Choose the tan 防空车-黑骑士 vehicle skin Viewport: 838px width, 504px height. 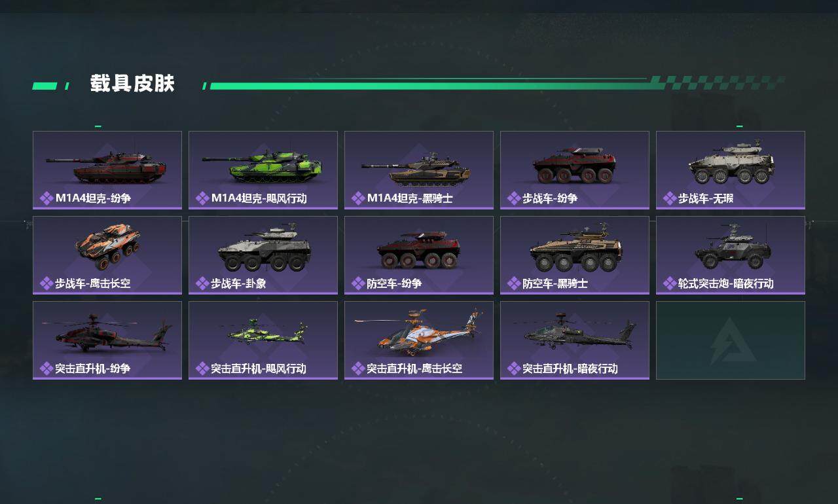[575, 255]
